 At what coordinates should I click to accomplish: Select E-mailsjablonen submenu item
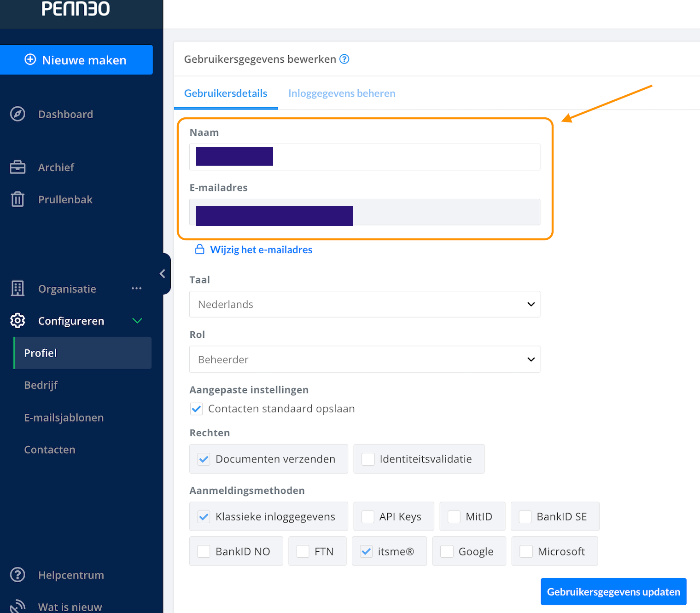64,417
